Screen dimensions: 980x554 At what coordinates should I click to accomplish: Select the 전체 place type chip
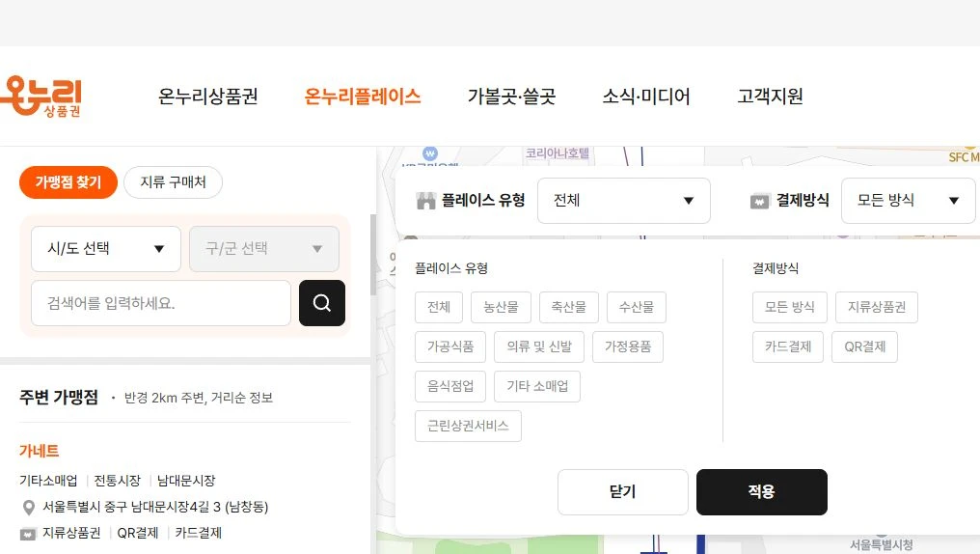coord(439,307)
